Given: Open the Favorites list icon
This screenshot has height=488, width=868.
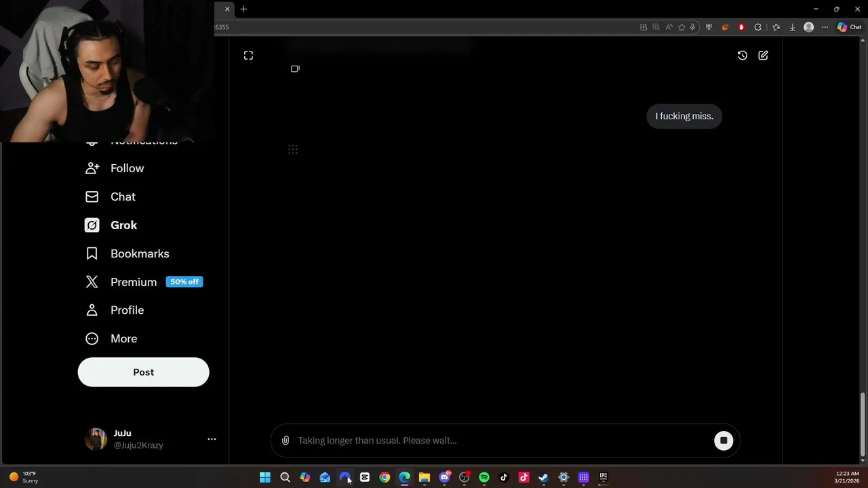Looking at the screenshot, I should [776, 27].
